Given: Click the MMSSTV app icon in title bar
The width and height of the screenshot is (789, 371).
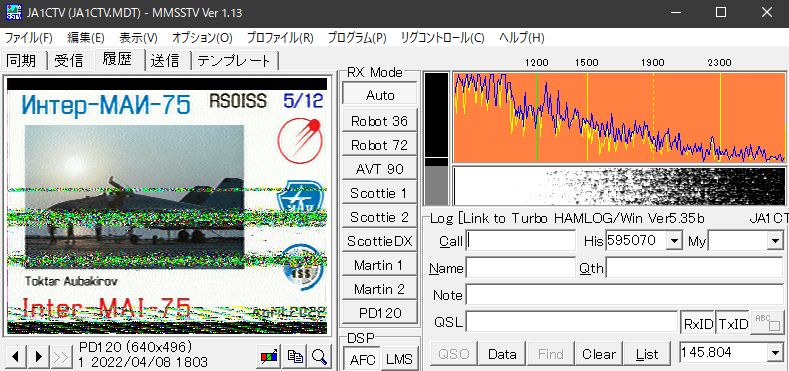Looking at the screenshot, I should (x=14, y=12).
